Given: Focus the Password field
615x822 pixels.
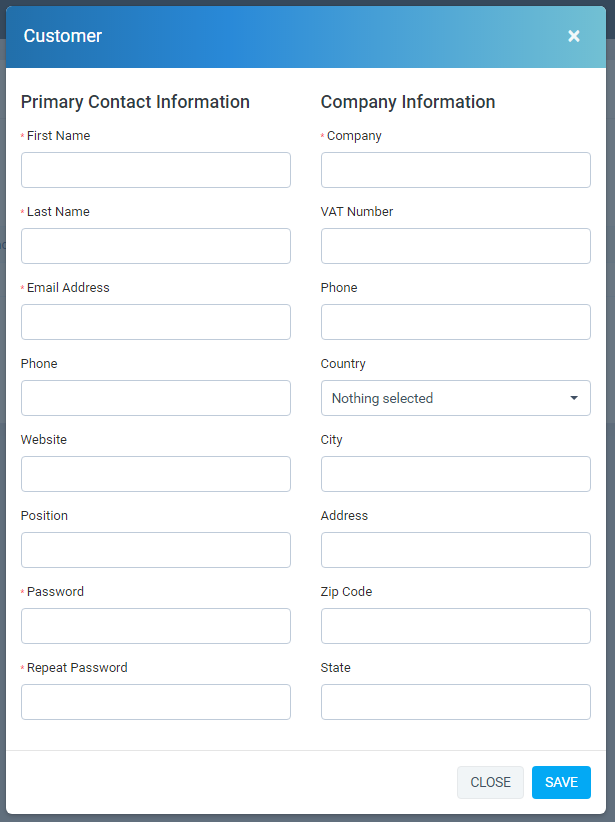Looking at the screenshot, I should (x=156, y=626).
